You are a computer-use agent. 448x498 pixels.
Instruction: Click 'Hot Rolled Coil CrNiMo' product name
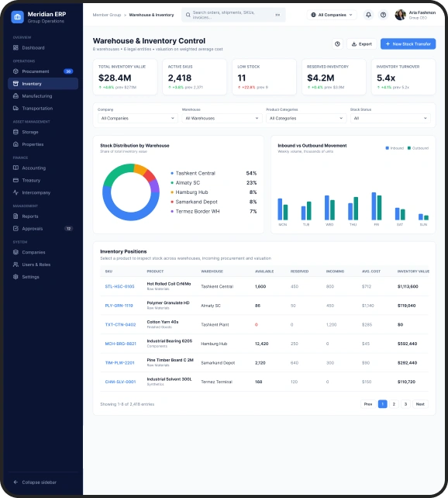[169, 284]
